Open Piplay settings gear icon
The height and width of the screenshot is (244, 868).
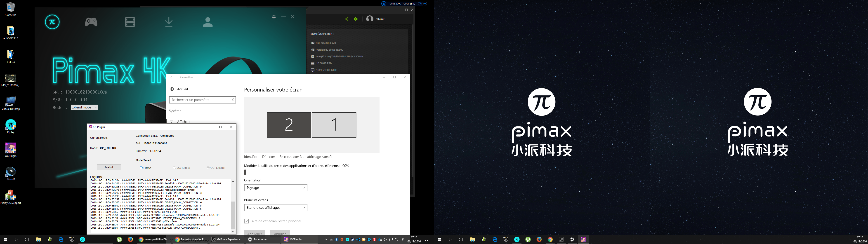tap(274, 17)
